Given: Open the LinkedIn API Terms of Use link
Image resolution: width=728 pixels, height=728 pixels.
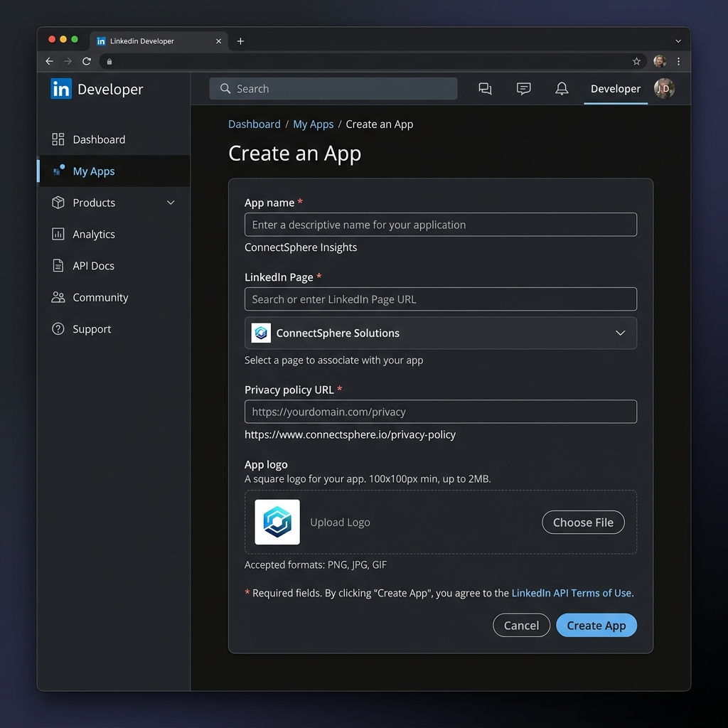Looking at the screenshot, I should (571, 592).
